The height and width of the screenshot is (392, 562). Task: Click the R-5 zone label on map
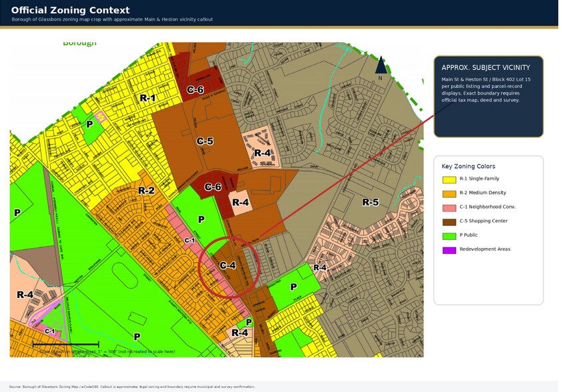click(x=370, y=202)
